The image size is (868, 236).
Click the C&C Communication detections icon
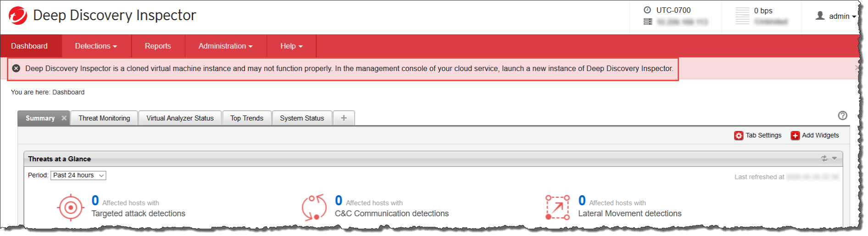coord(314,208)
